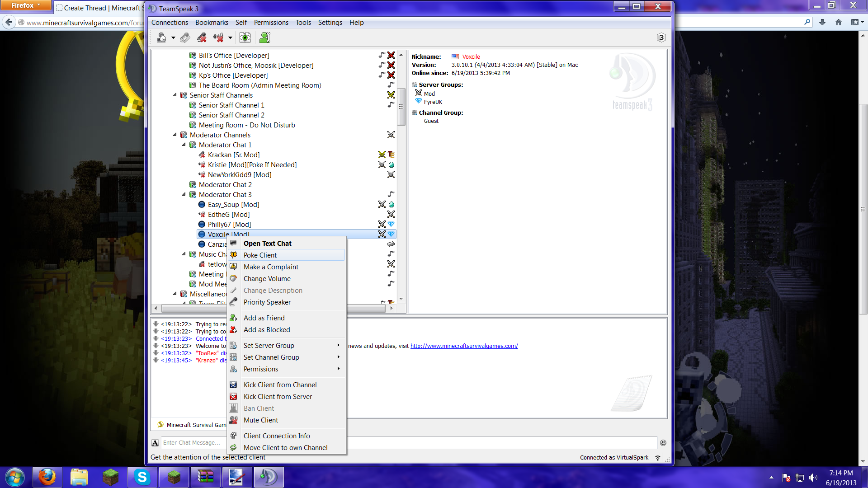Select Change Volume option

[287, 279]
